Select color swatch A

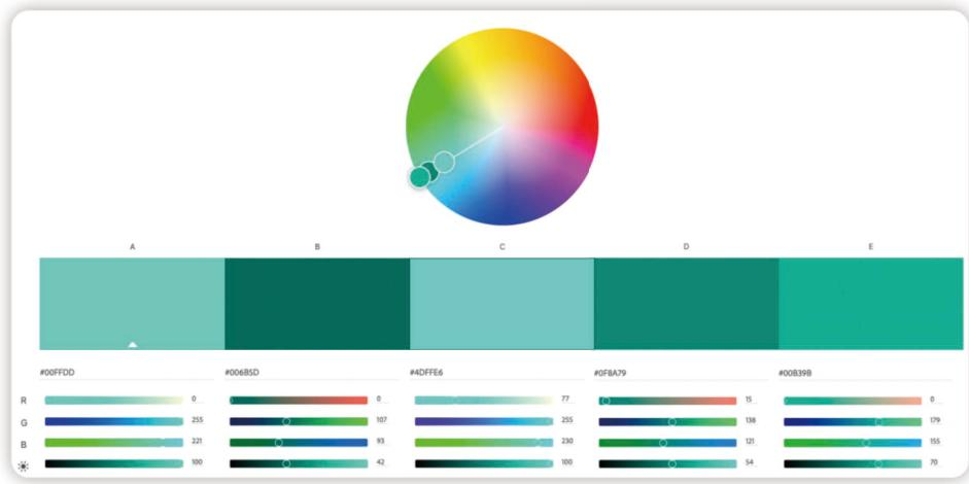132,304
